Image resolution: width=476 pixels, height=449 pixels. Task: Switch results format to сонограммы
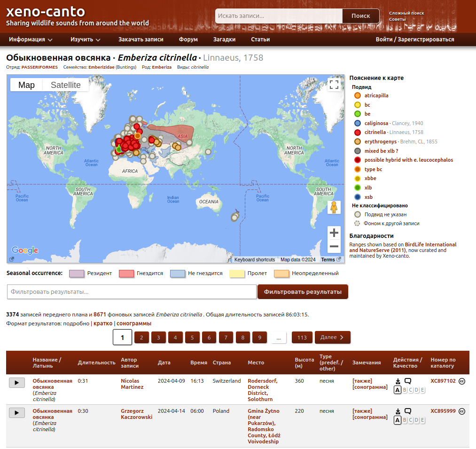(x=134, y=323)
